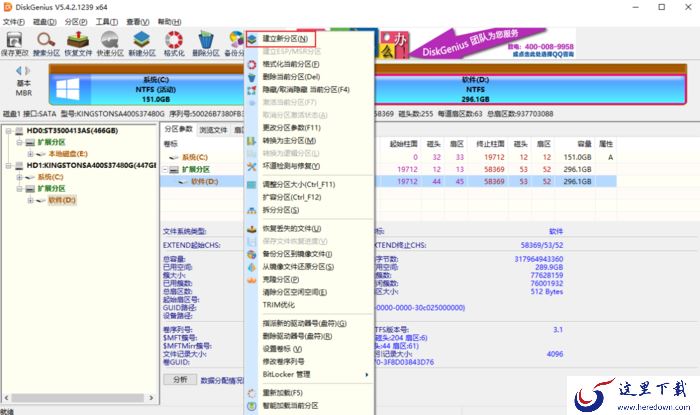
Task: Select the 格式化 format toolbar icon
Action: point(174,44)
